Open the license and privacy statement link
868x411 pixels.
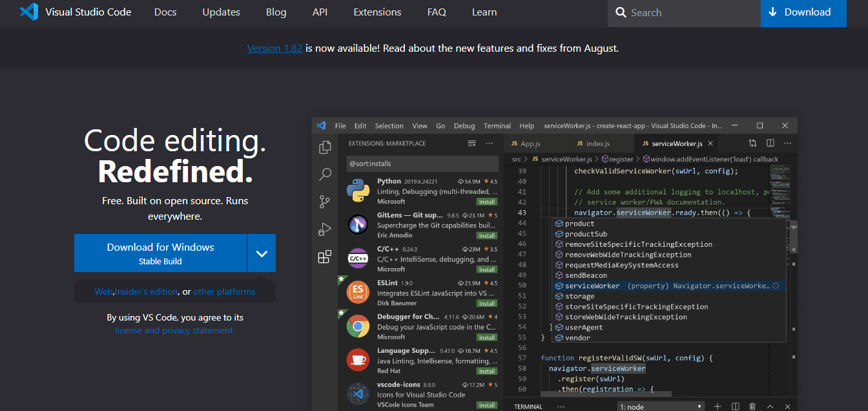(175, 330)
